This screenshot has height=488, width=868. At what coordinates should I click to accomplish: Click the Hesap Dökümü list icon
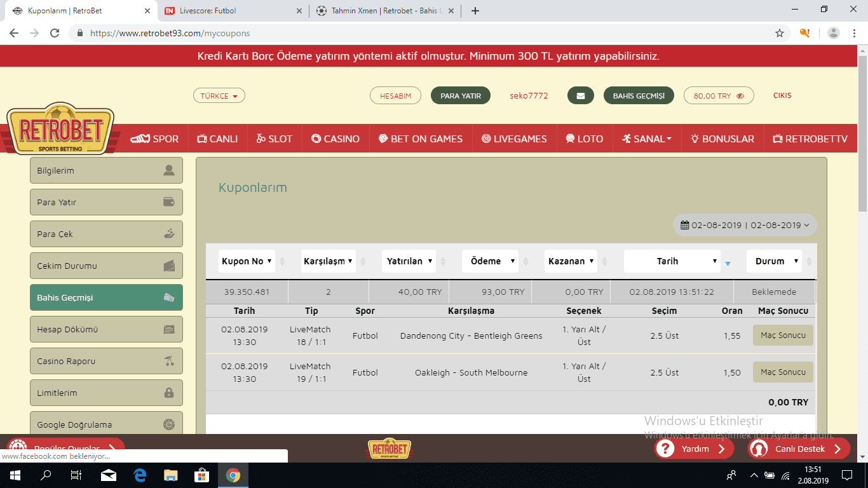click(x=168, y=329)
